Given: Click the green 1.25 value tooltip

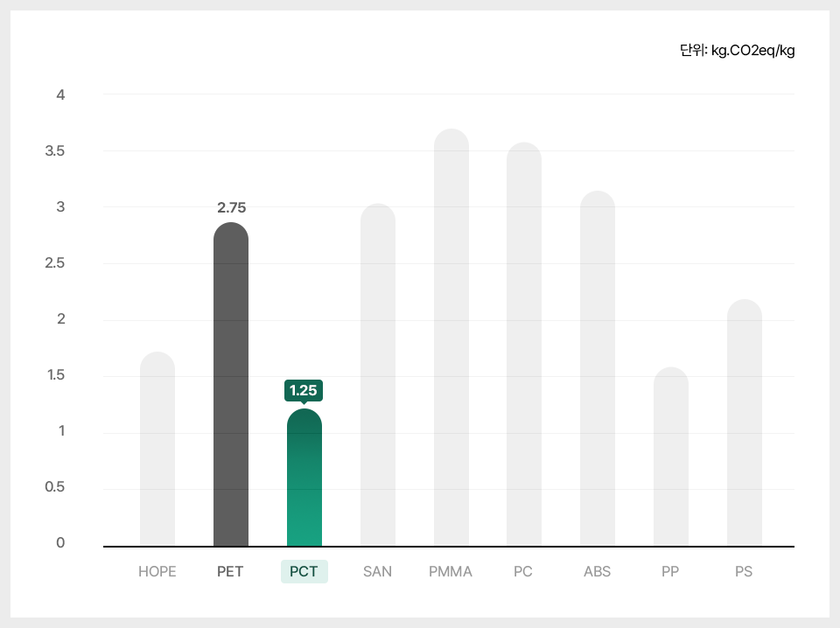Looking at the screenshot, I should pos(304,390).
